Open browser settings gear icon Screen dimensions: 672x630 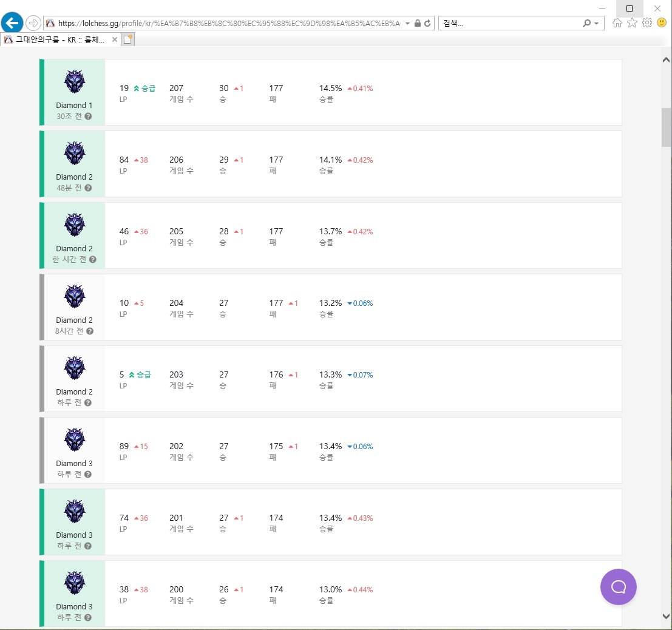click(x=647, y=23)
